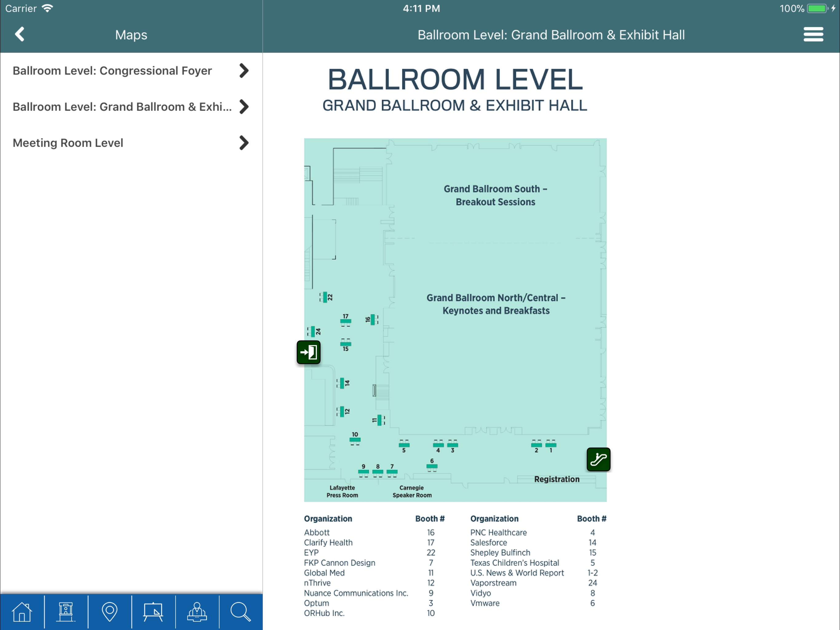
Task: Click the 'Registration' label on map
Action: tap(557, 479)
